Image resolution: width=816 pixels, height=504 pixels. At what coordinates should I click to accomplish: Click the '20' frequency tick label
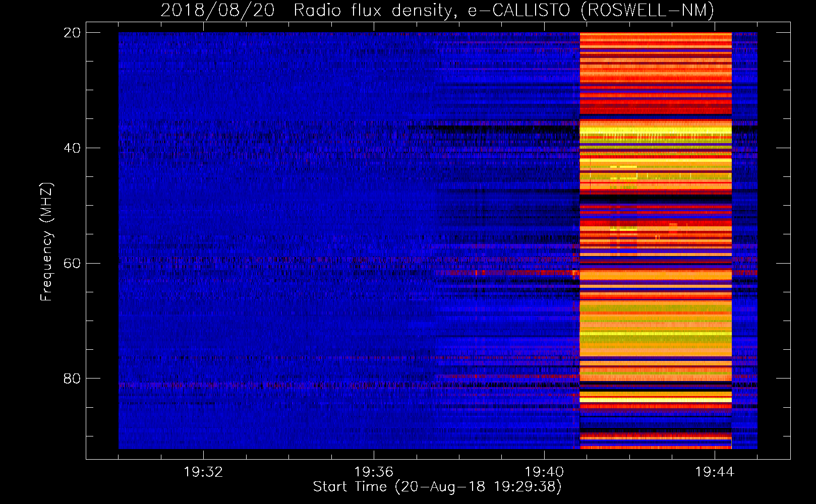(72, 33)
